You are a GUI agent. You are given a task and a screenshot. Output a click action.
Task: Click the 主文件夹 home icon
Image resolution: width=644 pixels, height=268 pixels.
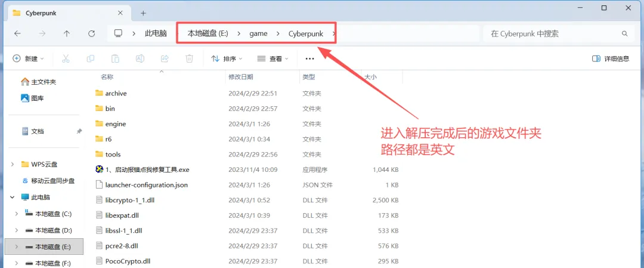click(25, 82)
